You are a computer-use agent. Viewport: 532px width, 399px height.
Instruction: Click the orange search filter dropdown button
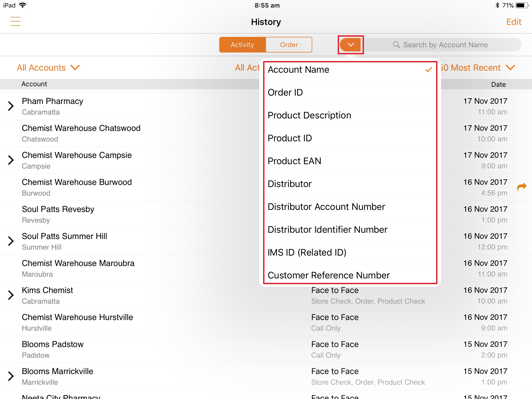[350, 45]
